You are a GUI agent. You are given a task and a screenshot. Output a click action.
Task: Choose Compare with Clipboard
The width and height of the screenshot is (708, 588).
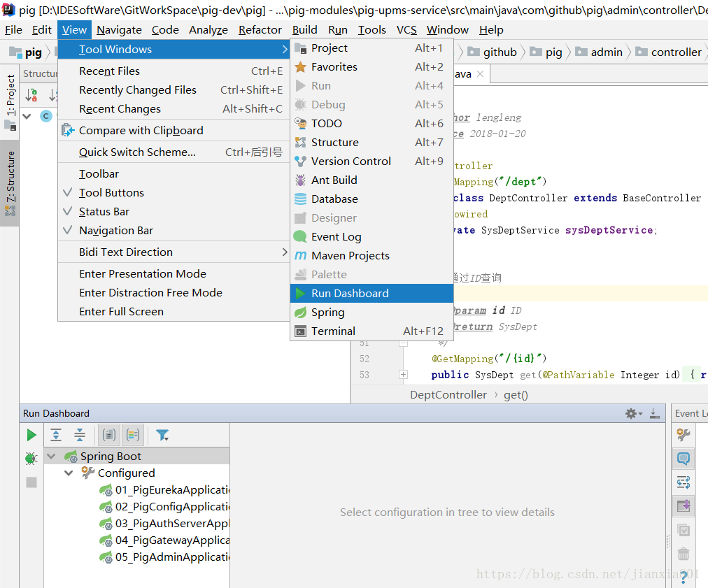tap(174, 131)
